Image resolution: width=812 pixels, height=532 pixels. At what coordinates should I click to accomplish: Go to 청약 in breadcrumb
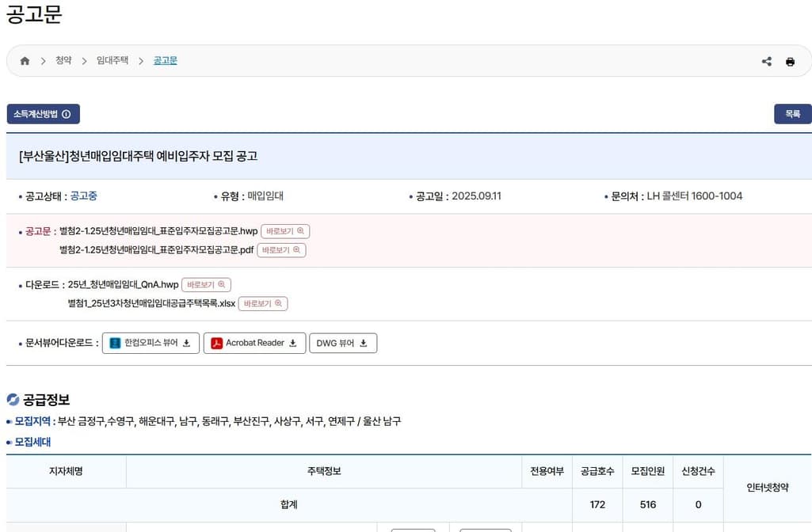click(x=63, y=61)
